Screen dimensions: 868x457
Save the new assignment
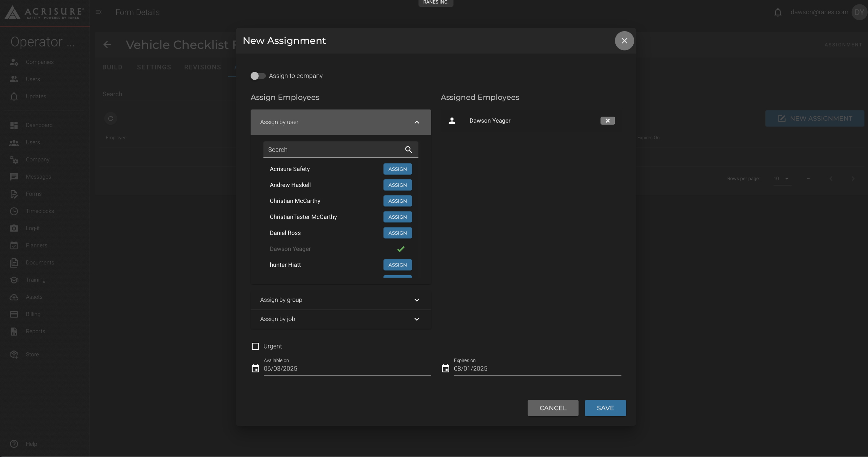coord(605,408)
